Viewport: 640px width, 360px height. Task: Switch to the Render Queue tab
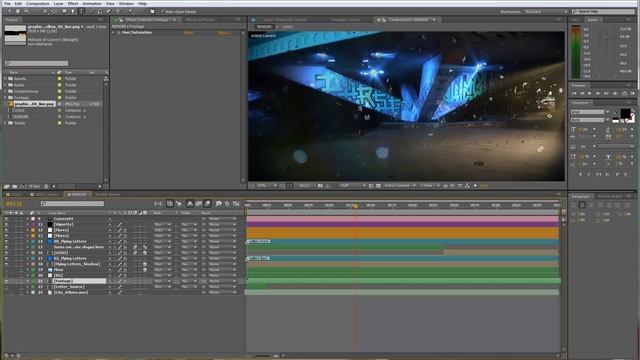(x=107, y=195)
